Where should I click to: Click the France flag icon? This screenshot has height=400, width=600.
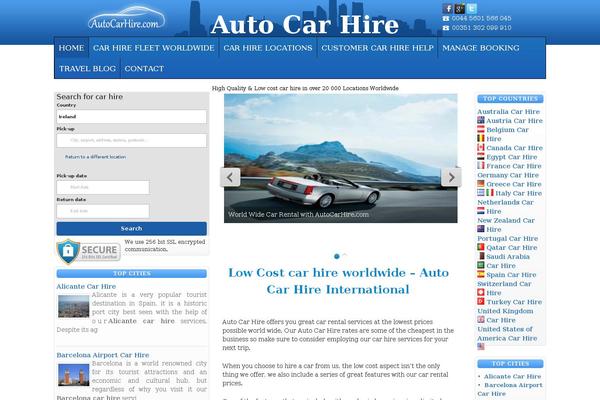tap(481, 165)
